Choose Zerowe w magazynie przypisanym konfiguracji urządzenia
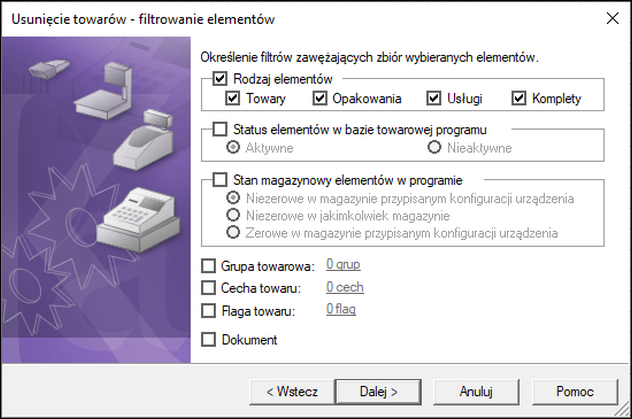 (x=234, y=232)
